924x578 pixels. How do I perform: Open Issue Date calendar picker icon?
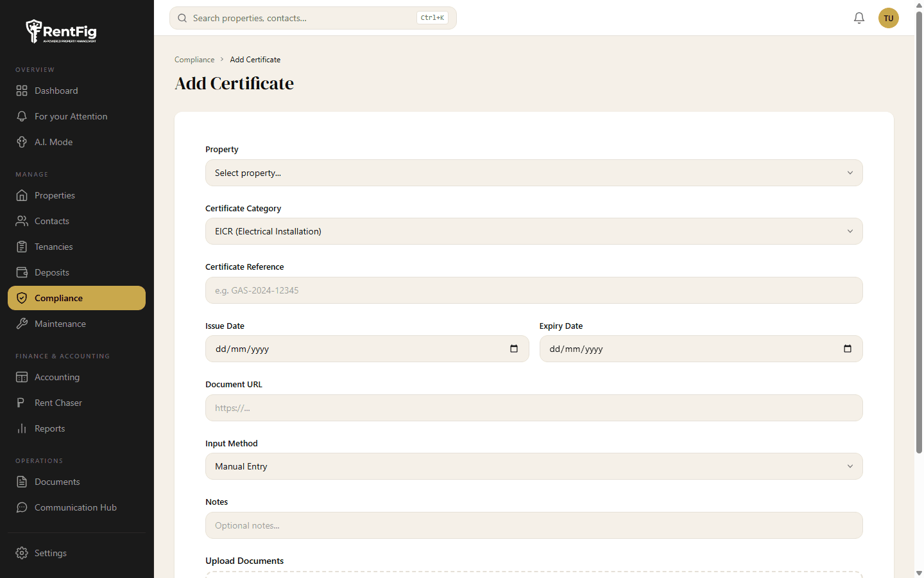[x=514, y=349]
